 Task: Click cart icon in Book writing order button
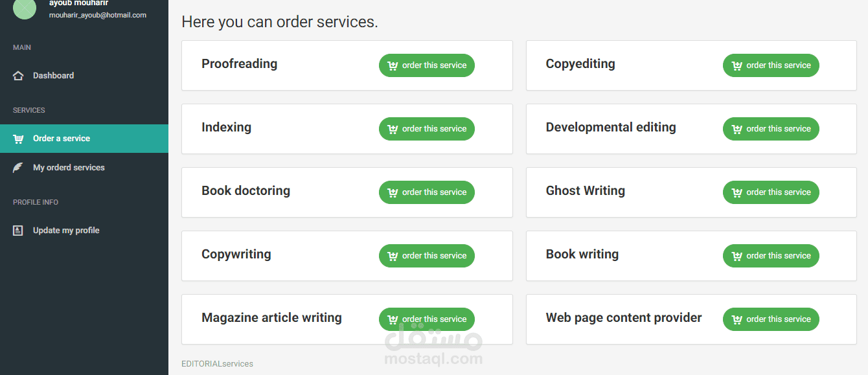tap(737, 256)
